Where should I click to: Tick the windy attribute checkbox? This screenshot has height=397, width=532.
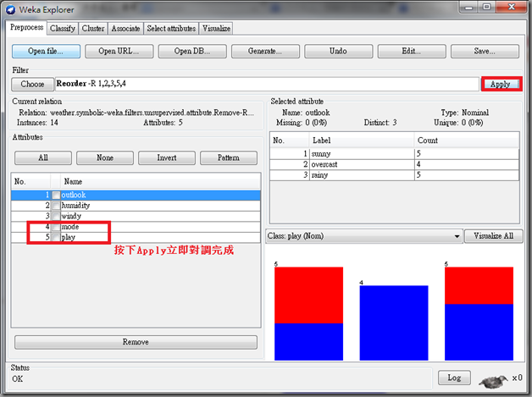click(56, 217)
